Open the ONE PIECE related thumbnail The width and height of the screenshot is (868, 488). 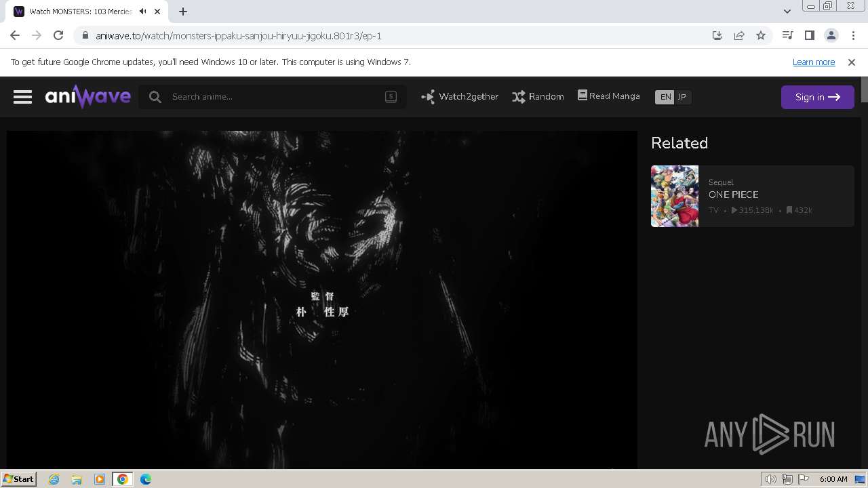click(675, 196)
